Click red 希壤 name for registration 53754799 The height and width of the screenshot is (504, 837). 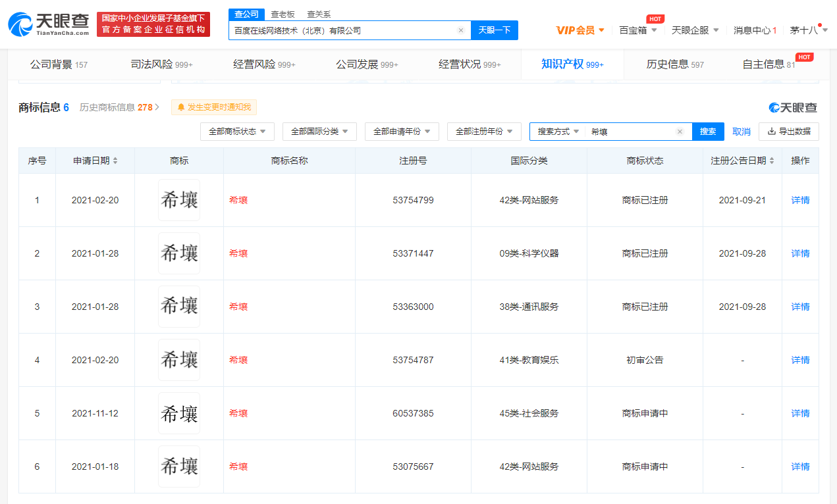point(238,200)
